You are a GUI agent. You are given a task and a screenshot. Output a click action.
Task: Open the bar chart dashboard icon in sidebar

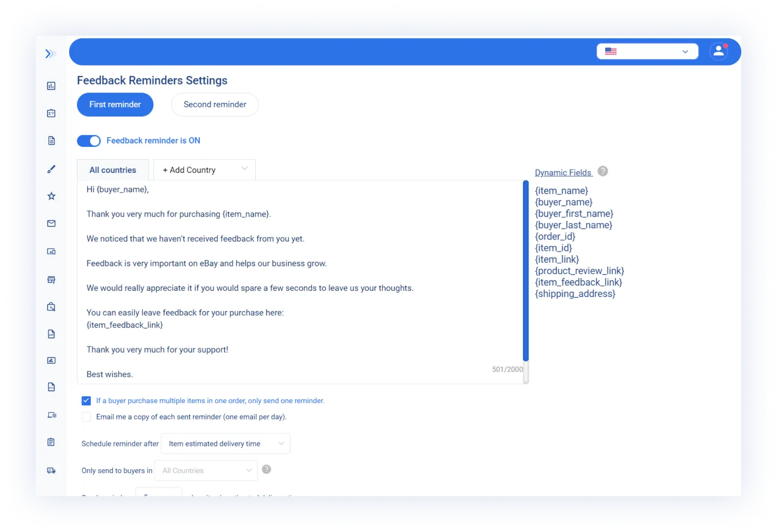[x=51, y=86]
